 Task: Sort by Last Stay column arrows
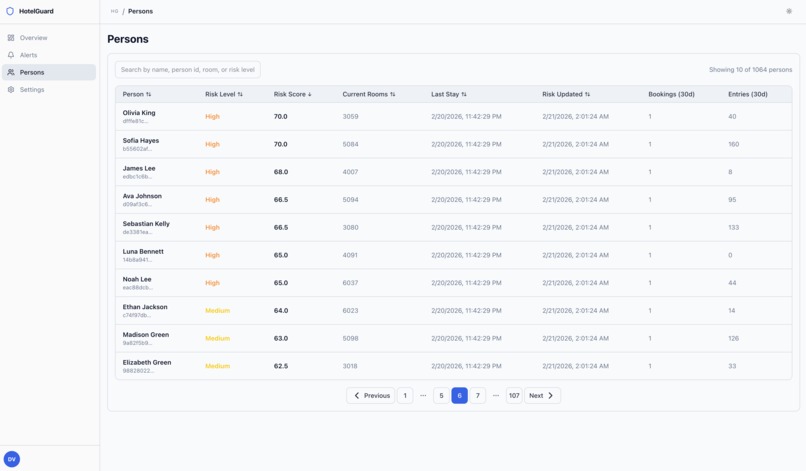(x=464, y=94)
